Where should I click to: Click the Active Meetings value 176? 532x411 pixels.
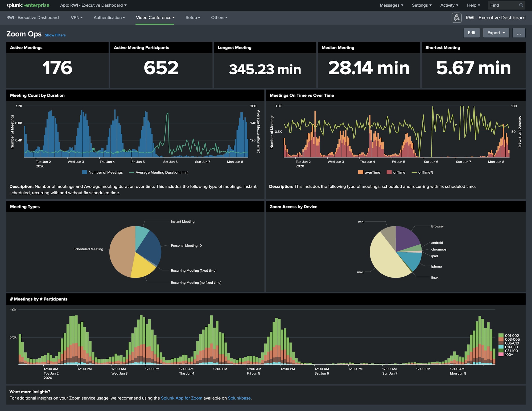pyautogui.click(x=57, y=68)
